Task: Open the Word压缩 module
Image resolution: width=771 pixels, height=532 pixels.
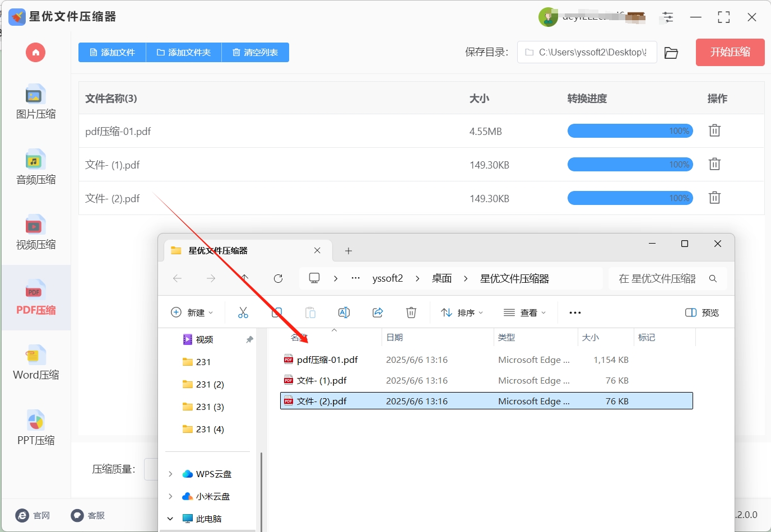Action: 36,363
